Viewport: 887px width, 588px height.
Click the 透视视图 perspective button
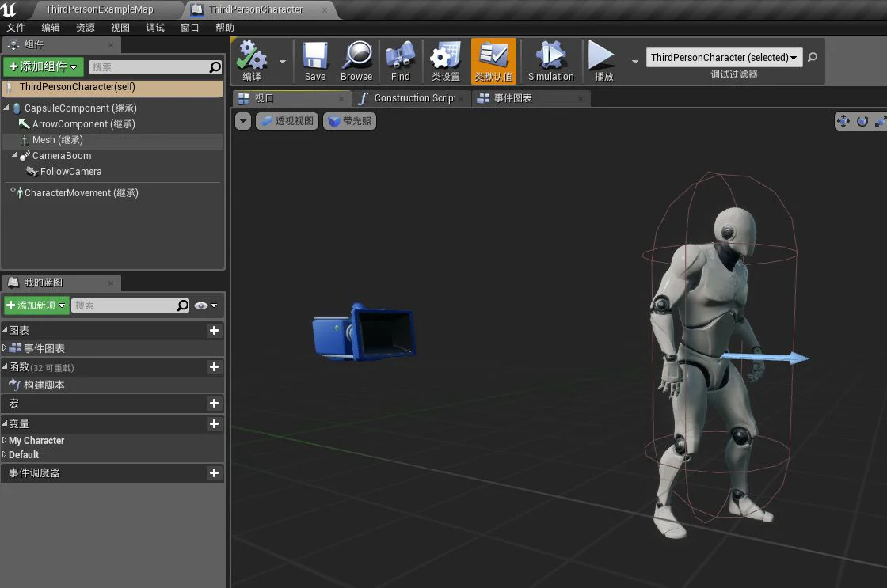coord(287,121)
